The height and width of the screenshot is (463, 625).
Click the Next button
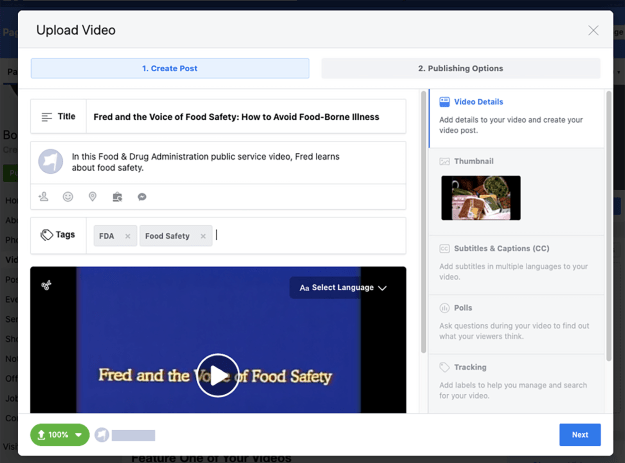pos(580,435)
